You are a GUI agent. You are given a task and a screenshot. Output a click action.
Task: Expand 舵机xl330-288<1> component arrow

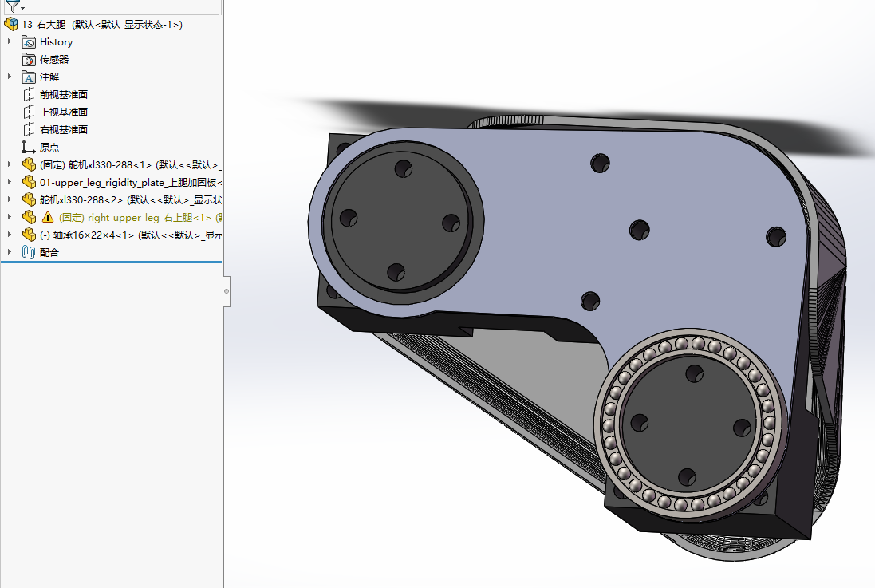(10, 164)
